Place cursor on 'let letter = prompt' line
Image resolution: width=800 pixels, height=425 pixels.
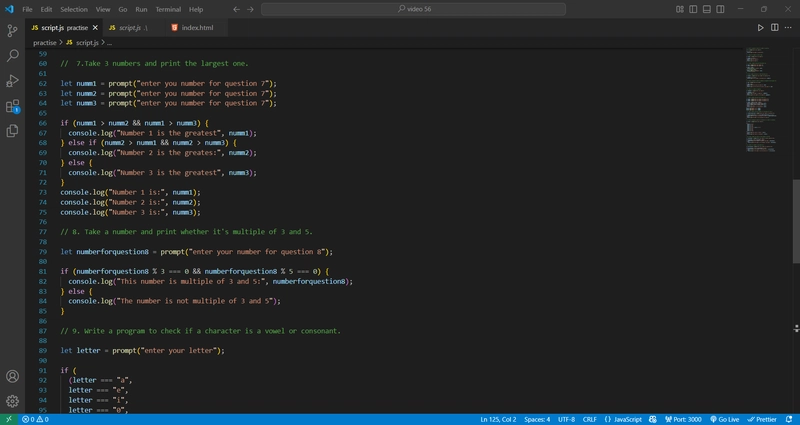[x=142, y=351]
